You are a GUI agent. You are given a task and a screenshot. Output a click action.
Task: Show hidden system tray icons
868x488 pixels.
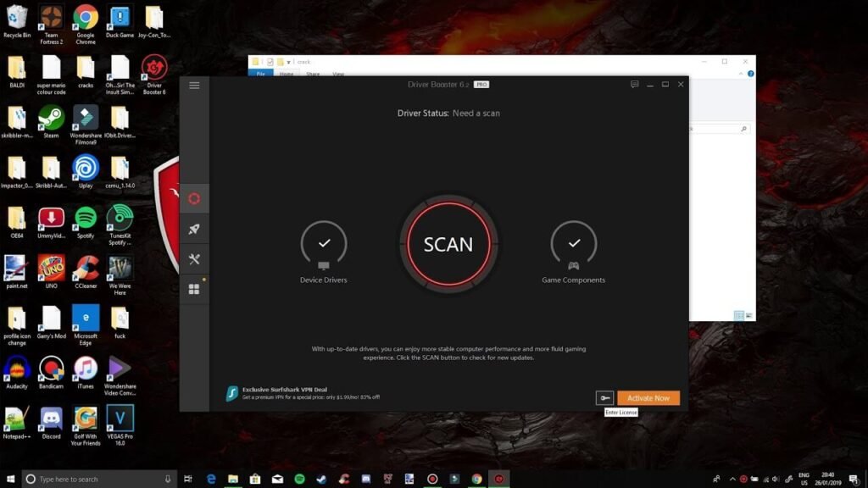tap(732, 480)
